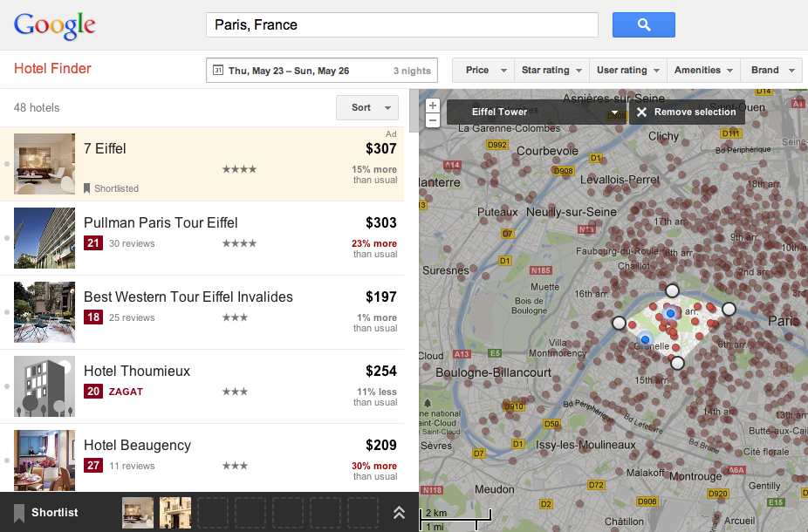Click the four-star rating of 7 Eiffel
The image size is (808, 532).
[239, 169]
